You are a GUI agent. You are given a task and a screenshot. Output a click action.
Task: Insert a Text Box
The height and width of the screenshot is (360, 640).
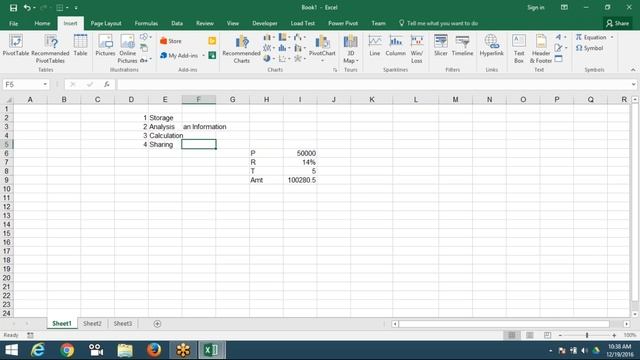click(519, 49)
